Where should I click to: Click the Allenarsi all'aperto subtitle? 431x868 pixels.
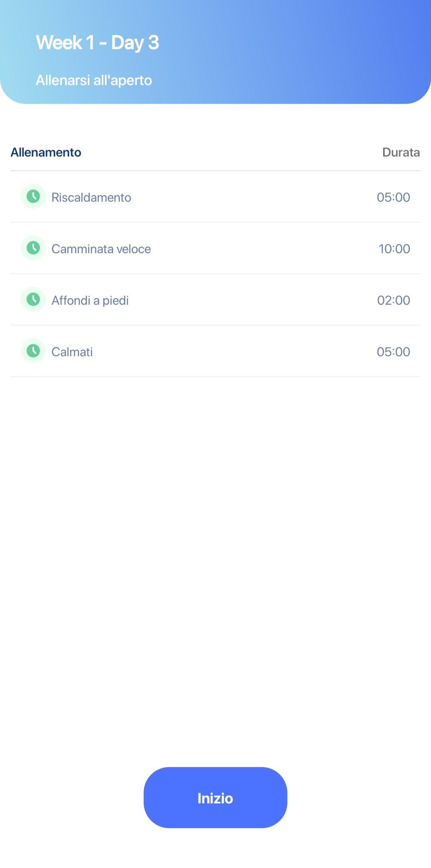coord(94,80)
